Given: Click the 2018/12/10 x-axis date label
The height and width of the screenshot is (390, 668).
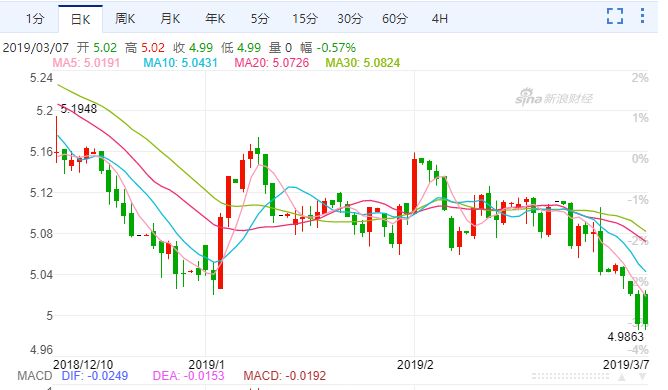Looking at the screenshot, I should click(x=83, y=364).
